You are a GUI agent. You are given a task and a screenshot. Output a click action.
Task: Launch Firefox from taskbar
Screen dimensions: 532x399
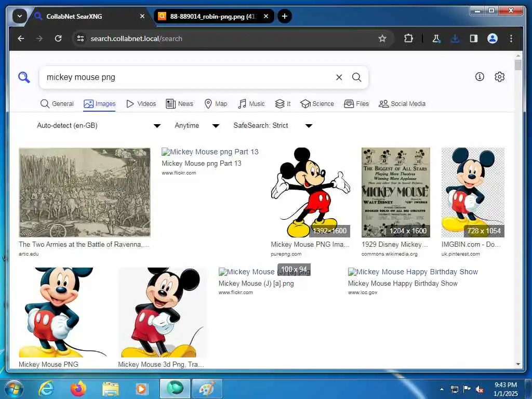pyautogui.click(x=78, y=389)
